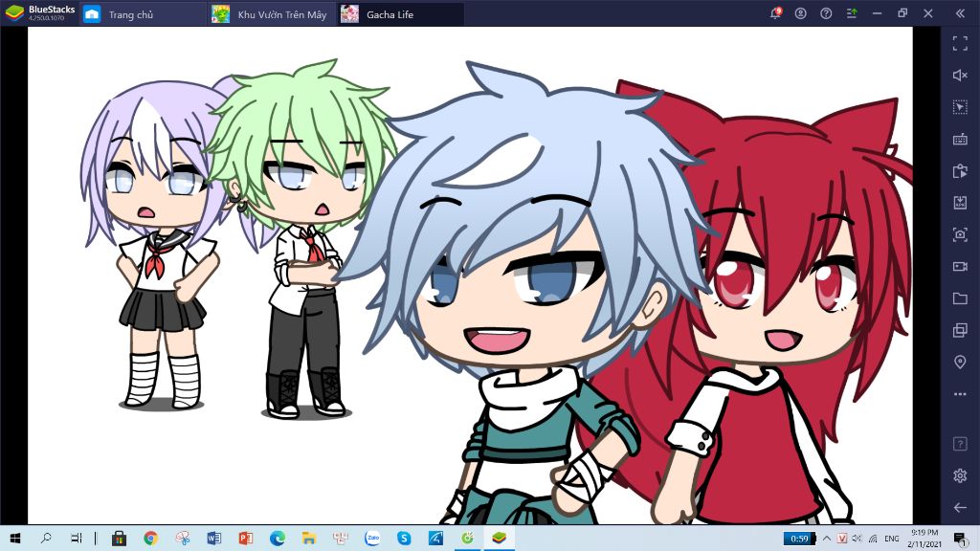
Task: Toggle the muted volume icon in sidebar
Action: (960, 75)
